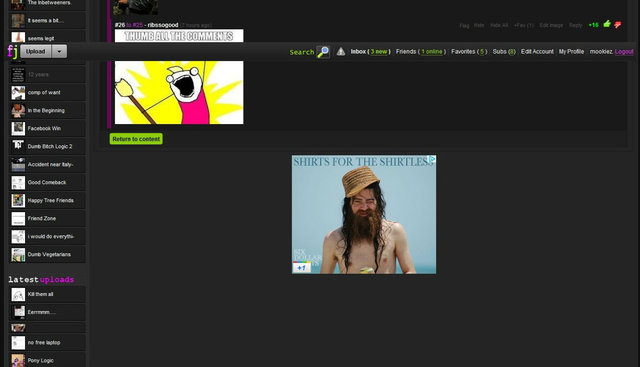Open Friends list showing 1 online
Image resolution: width=640 pixels, height=367 pixels.
[x=420, y=51]
